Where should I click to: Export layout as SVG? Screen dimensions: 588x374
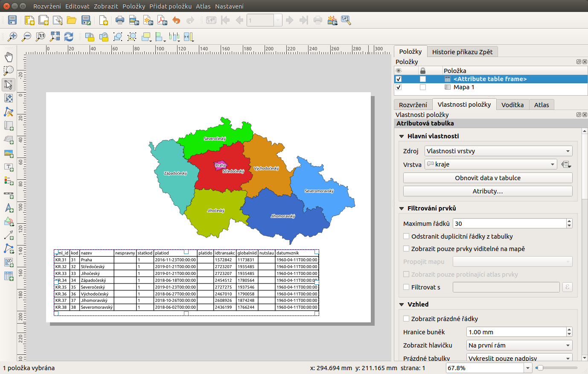tap(148, 20)
